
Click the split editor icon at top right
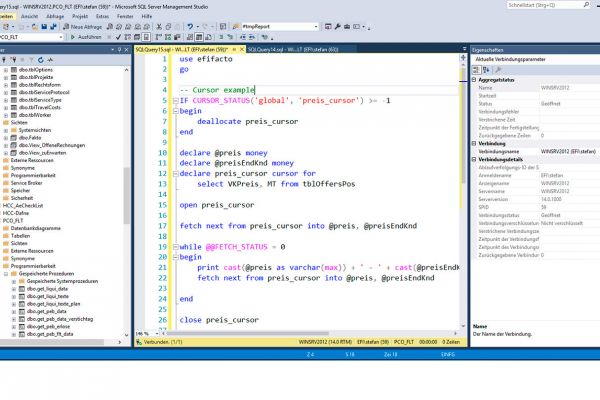463,57
